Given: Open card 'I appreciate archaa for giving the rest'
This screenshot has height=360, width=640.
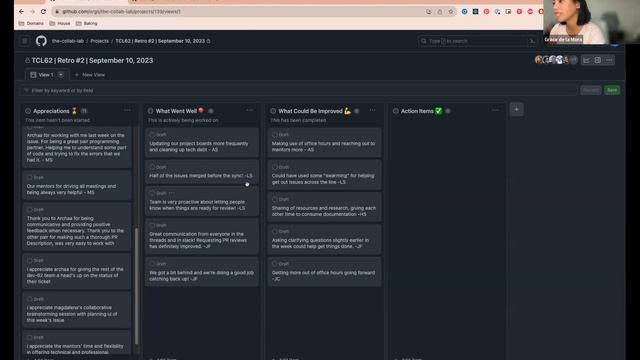Looking at the screenshot, I should click(x=77, y=272).
